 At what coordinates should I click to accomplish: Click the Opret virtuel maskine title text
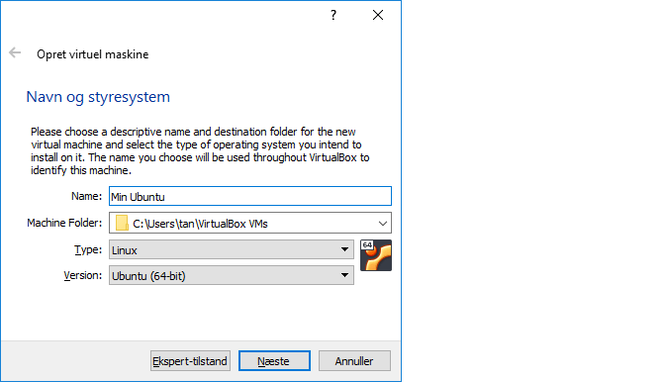[92, 54]
